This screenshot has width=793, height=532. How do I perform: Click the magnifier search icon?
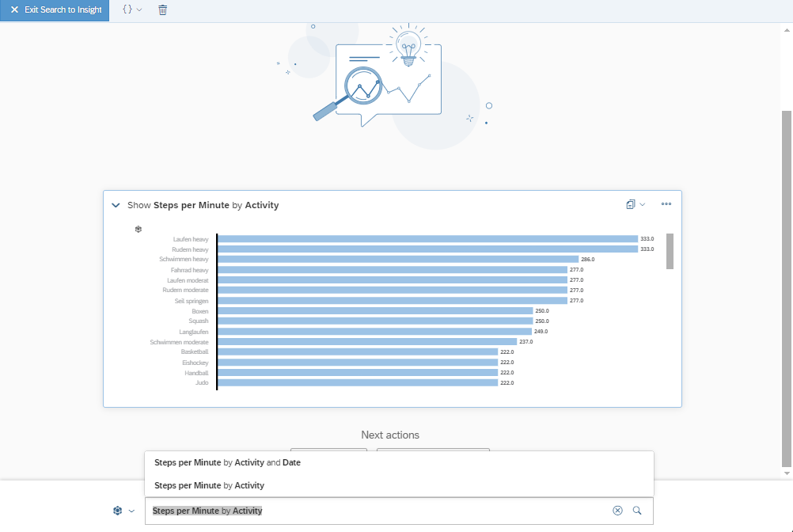[637, 511]
